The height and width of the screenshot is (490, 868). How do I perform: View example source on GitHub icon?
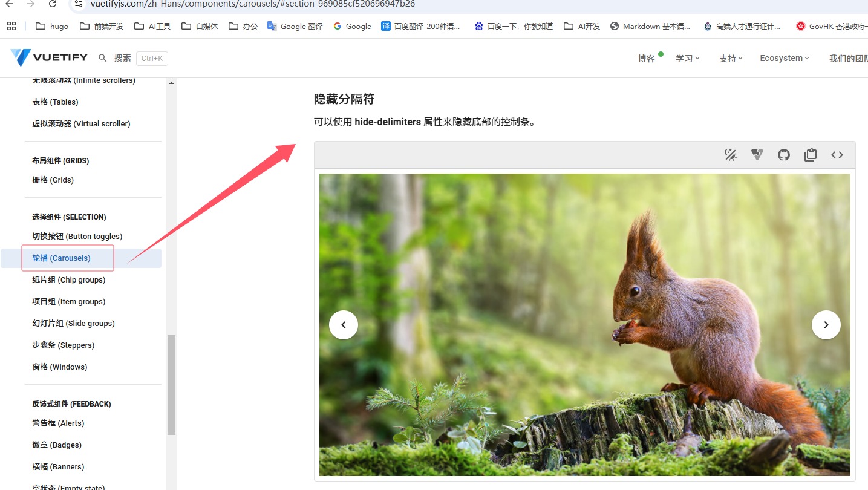(784, 155)
